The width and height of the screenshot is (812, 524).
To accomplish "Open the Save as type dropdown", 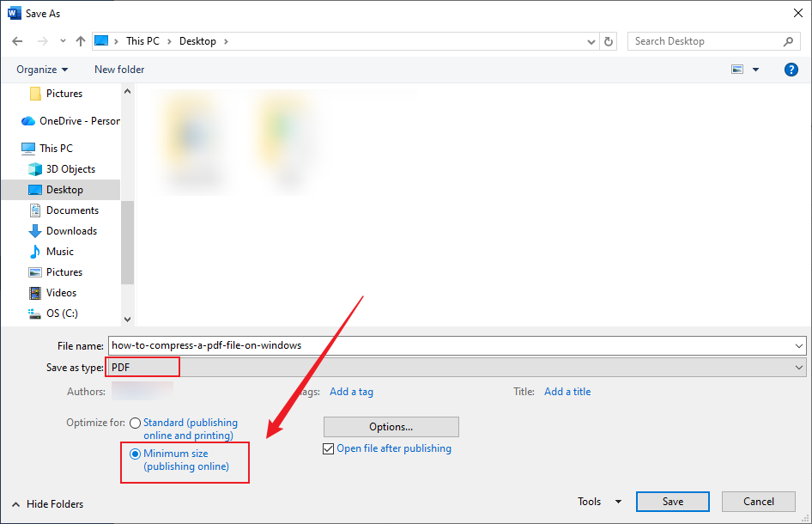I will (797, 367).
